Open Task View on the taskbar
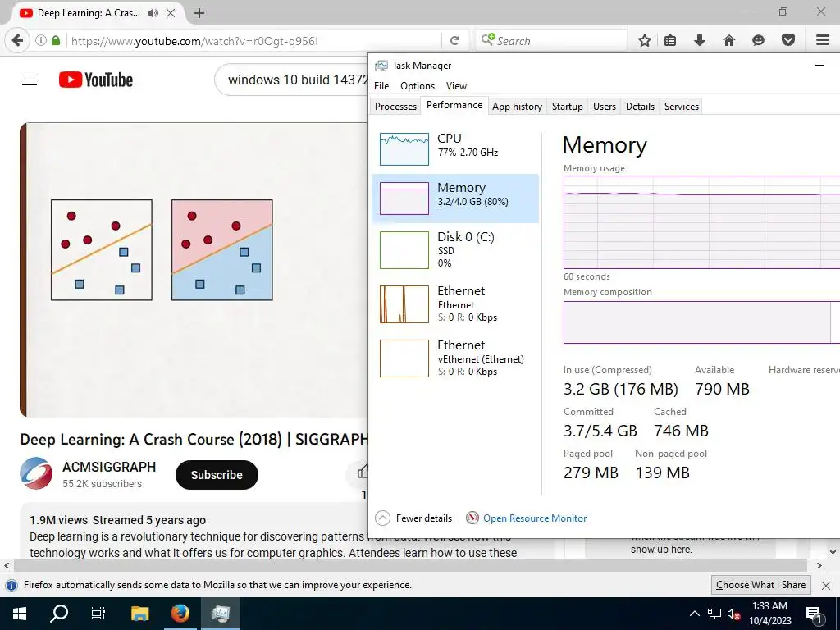840x630 pixels. tap(98, 614)
